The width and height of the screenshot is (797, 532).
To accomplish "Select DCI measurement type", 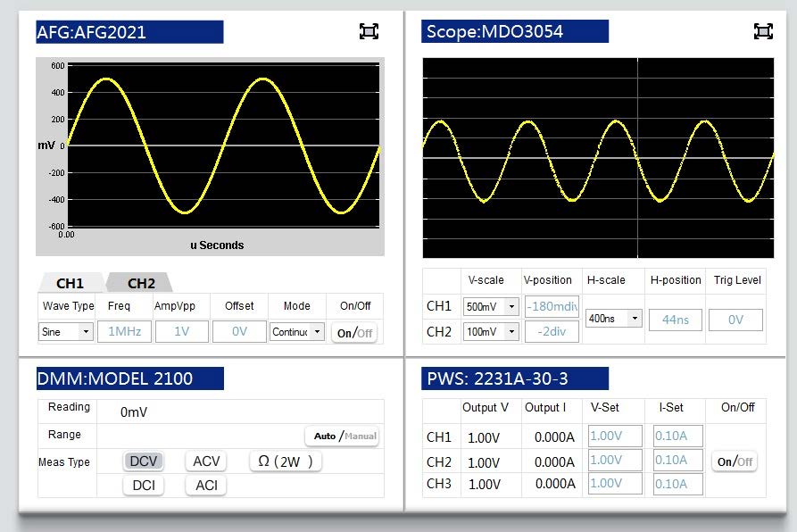I will click(x=144, y=486).
